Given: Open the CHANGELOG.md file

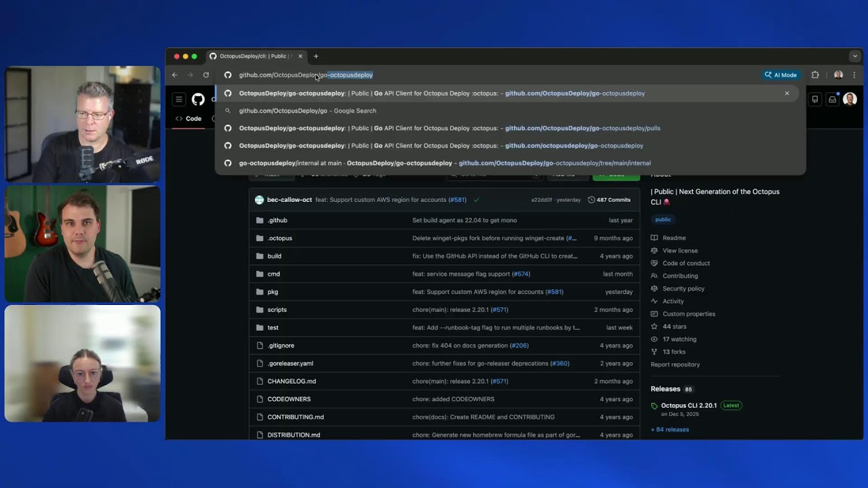Looking at the screenshot, I should click(x=292, y=381).
